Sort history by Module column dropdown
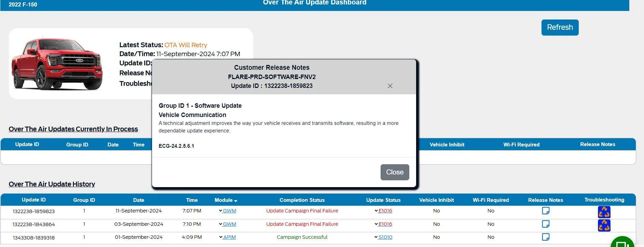Image resolution: width=644 pixels, height=247 pixels. (226, 200)
